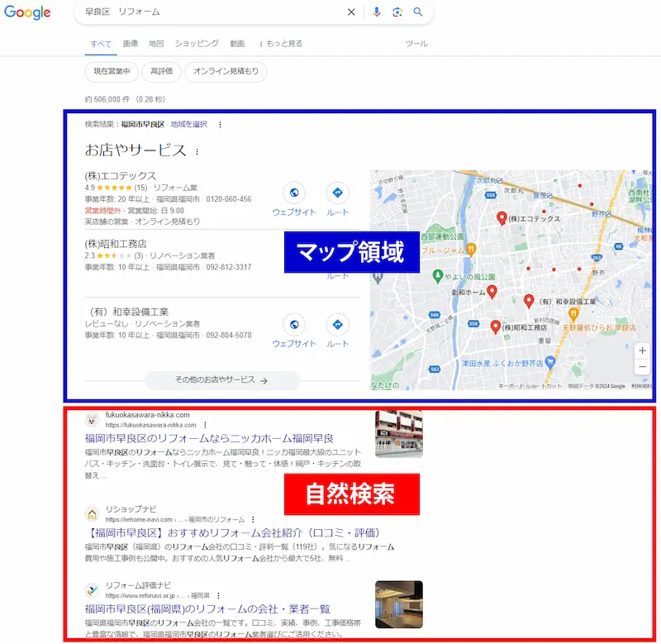Select the すべて tab
The height and width of the screenshot is (644, 661).
coord(101,44)
